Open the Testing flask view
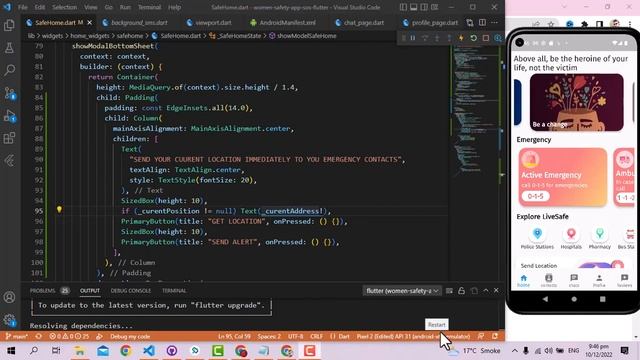Screen dimensions: 640x360 click(x=9, y=48)
